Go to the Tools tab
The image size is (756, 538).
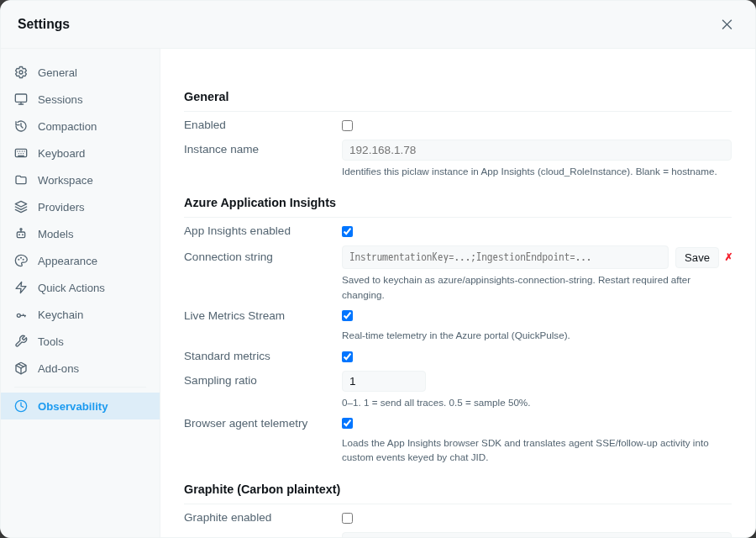click(80, 341)
